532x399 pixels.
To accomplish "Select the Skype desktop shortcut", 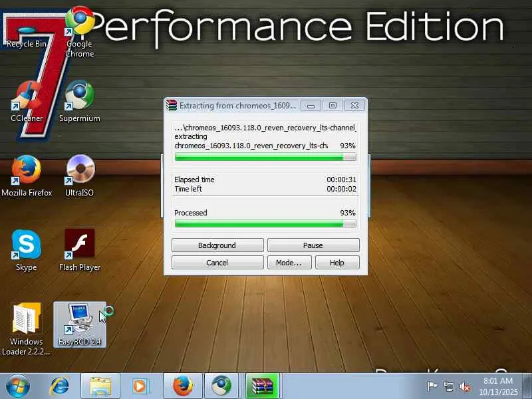I will 26,251.
